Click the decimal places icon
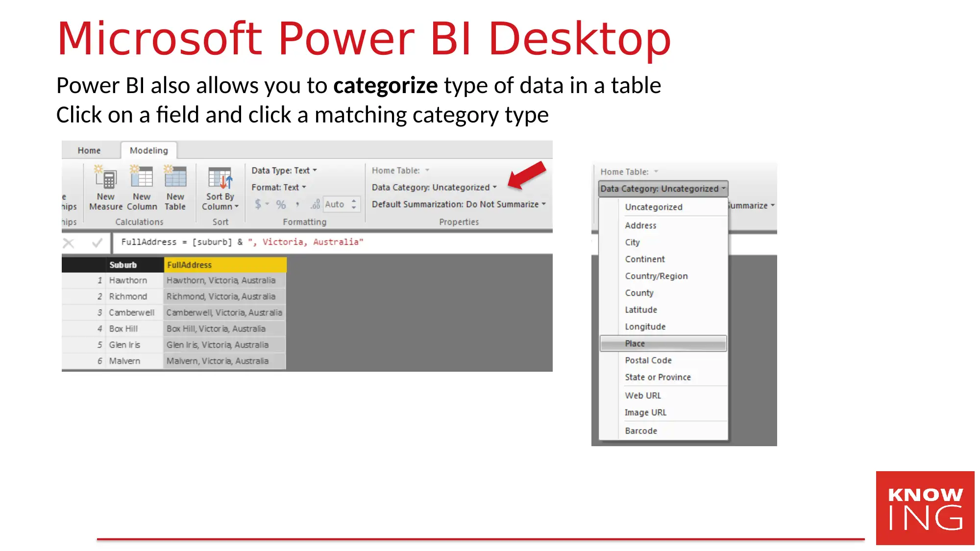The height and width of the screenshot is (551, 980). point(315,204)
